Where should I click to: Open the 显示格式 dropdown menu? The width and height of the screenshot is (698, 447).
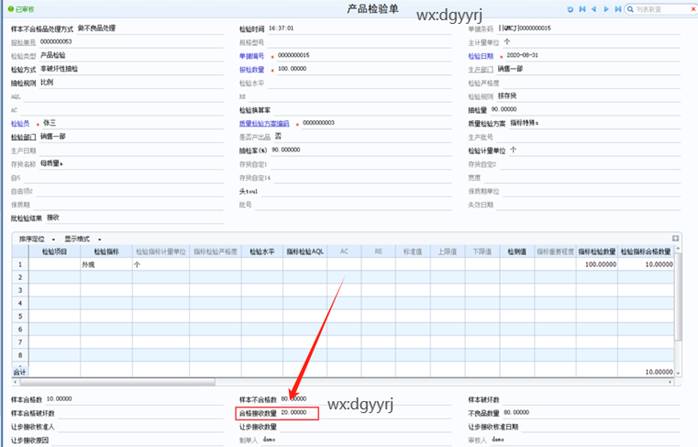click(82, 239)
